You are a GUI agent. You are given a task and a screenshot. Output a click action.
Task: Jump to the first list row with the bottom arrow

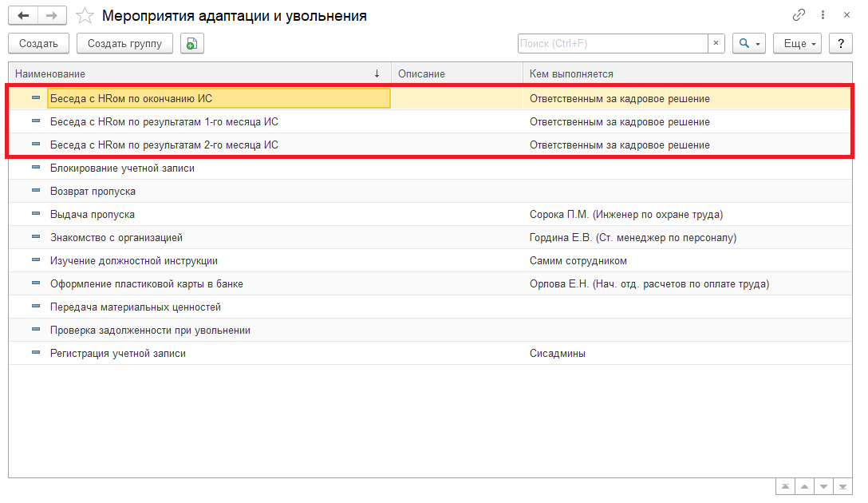coord(786,486)
